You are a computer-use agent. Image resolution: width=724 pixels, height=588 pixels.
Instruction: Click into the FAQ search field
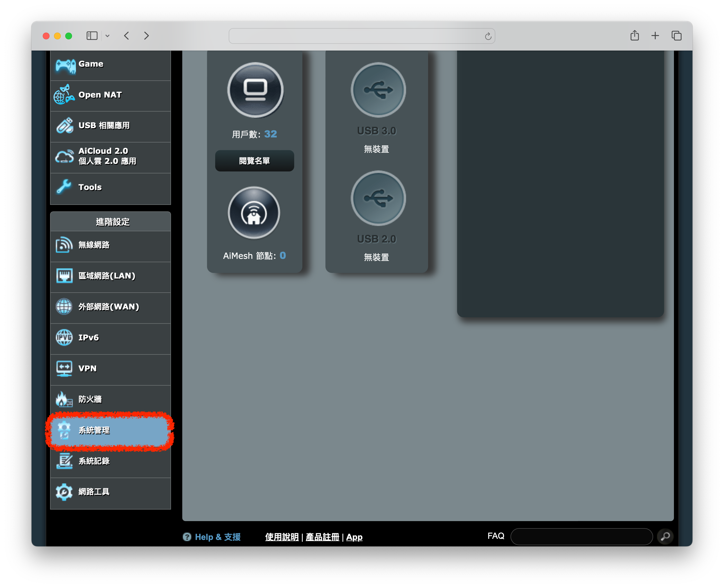pos(581,537)
